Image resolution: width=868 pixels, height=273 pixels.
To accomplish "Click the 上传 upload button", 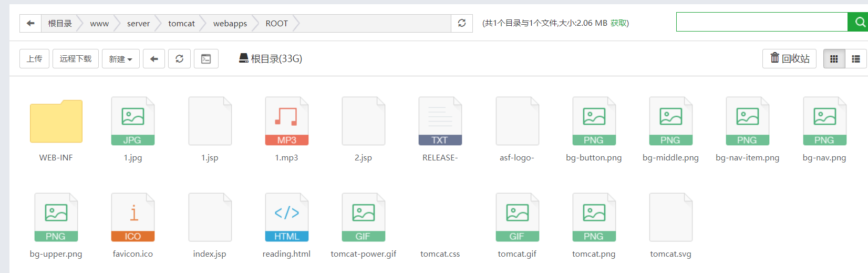I will [x=35, y=59].
